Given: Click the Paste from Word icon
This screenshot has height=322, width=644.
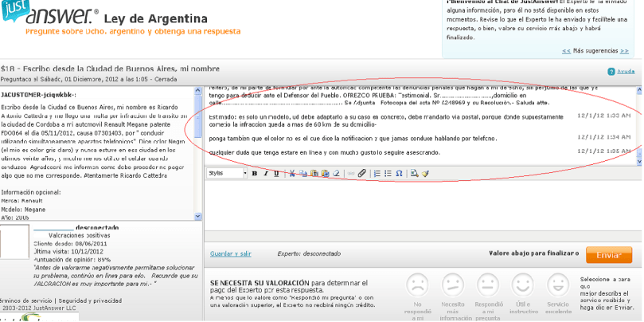Looking at the screenshot, I should click(x=326, y=174).
